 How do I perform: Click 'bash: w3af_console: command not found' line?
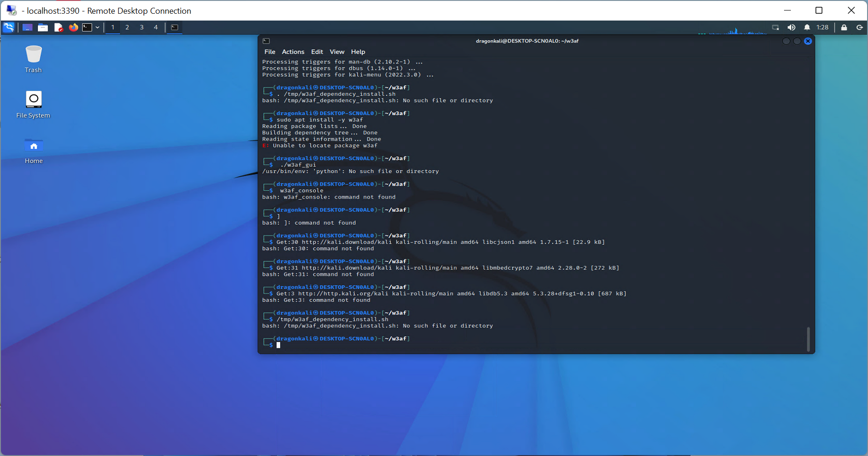[x=329, y=197]
